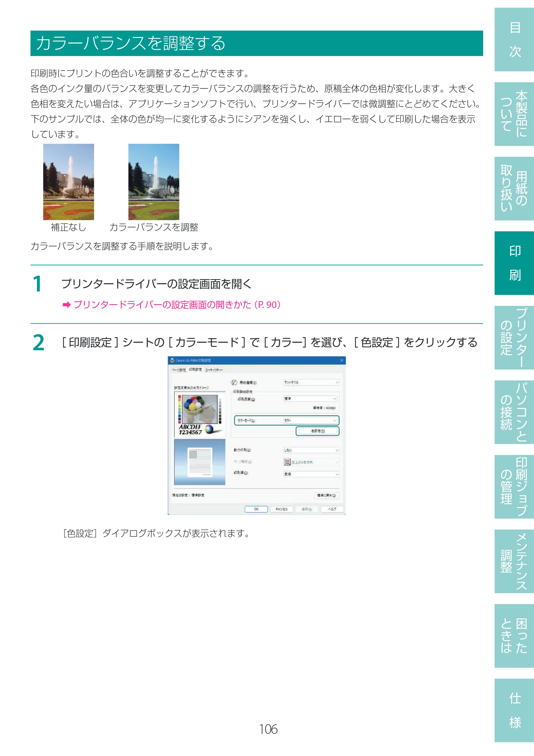
Task: Switch to the ページ設定 tab in the dialog
Action: 179,370
